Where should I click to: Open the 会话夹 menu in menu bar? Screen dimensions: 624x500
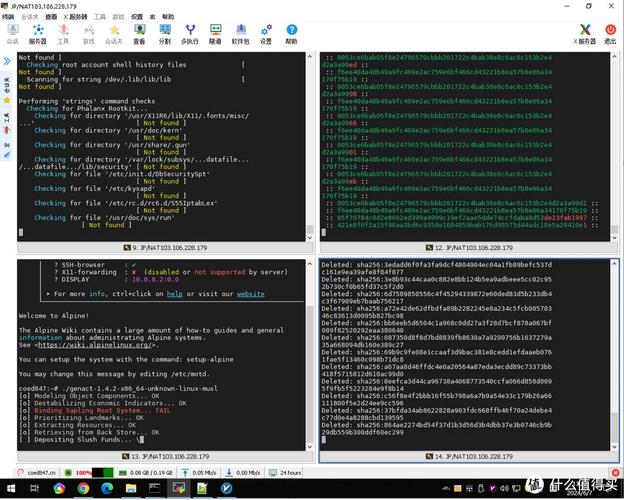click(29, 16)
